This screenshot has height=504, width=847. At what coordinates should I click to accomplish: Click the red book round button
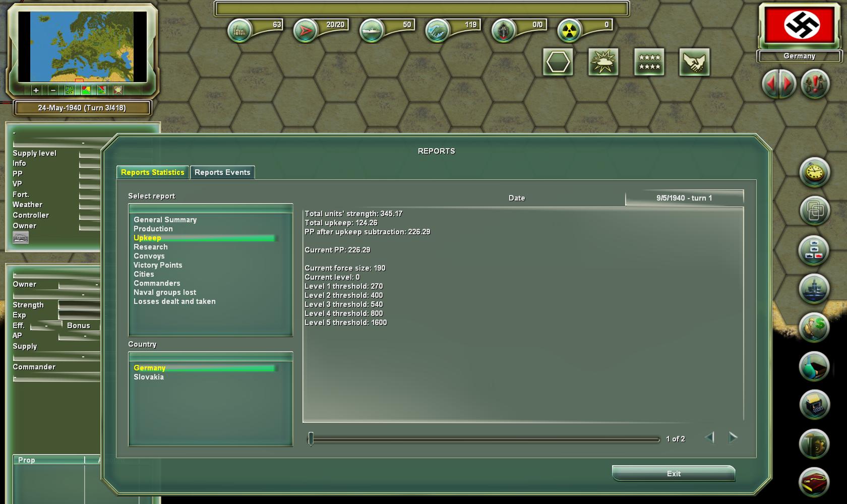pyautogui.click(x=815, y=482)
